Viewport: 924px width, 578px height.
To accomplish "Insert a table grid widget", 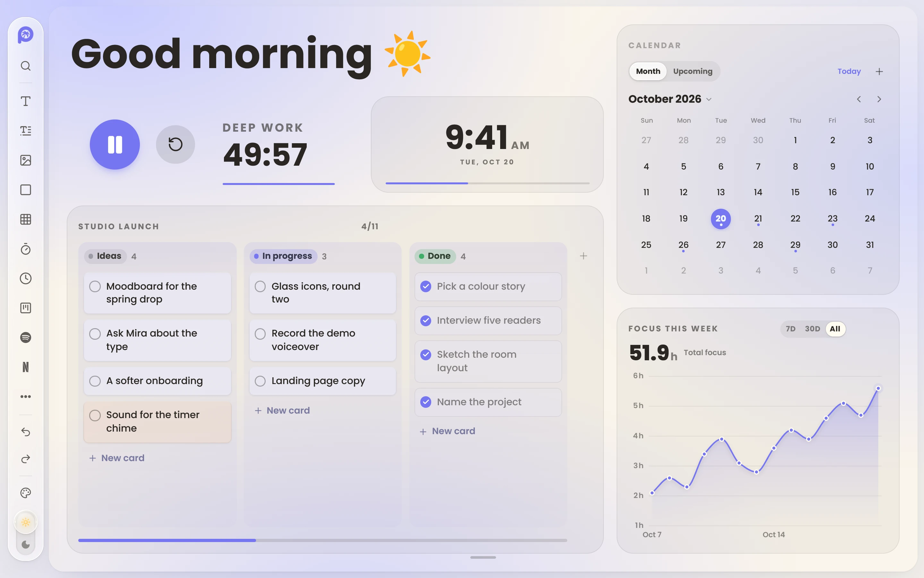I will (26, 219).
